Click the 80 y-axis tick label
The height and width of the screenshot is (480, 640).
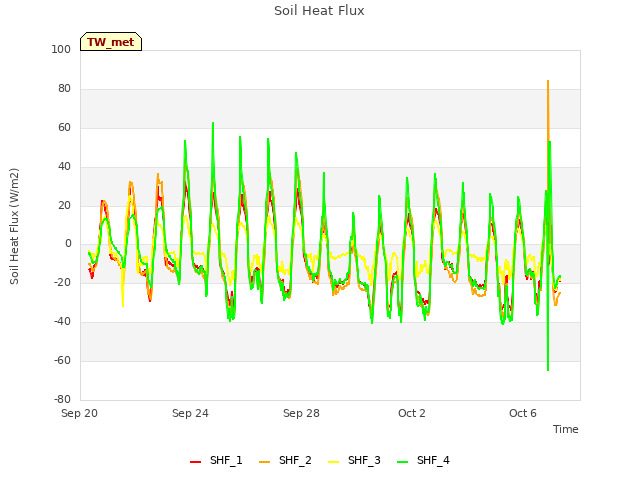[64, 89]
